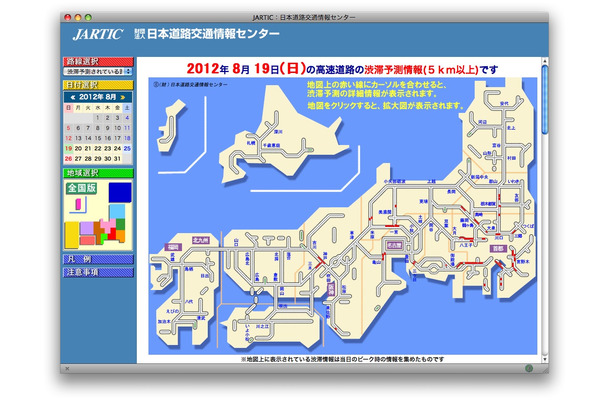
Task: Go to the previous month in calendar
Action: tap(72, 97)
